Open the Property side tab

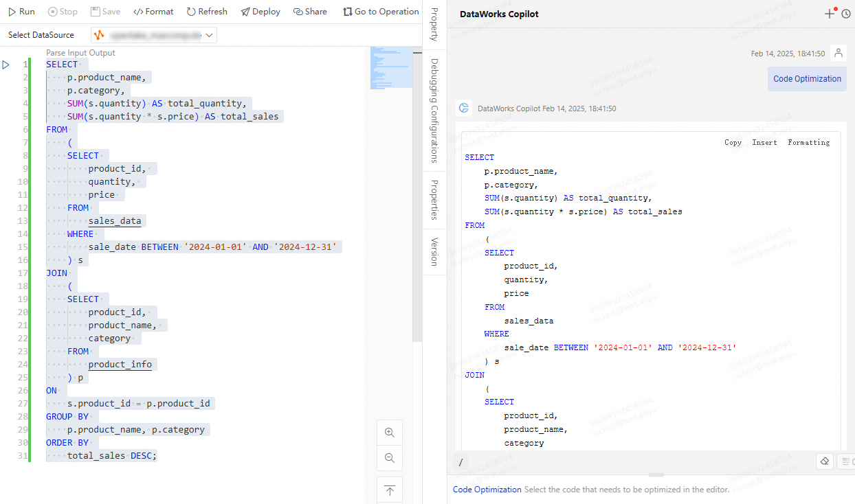tap(434, 25)
